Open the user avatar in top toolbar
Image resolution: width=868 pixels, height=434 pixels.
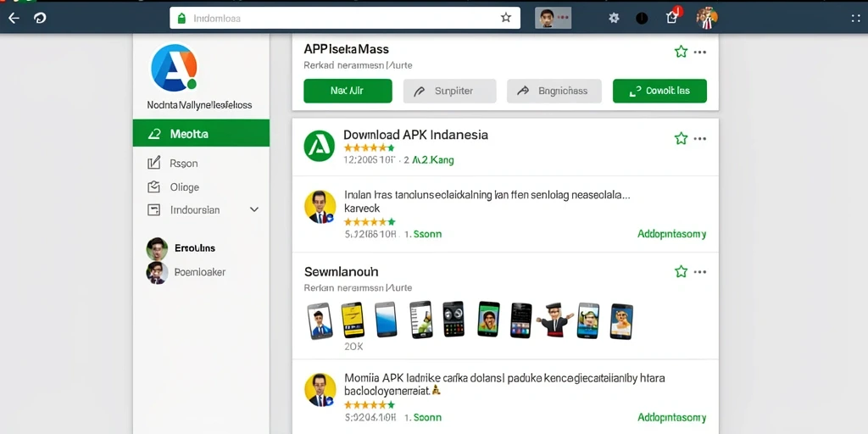point(707,18)
